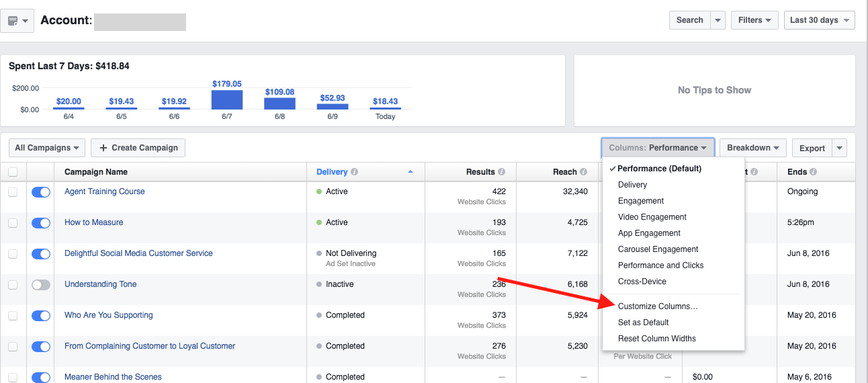Expand the Filters dropdown
This screenshot has width=868, height=383.
coord(754,20)
